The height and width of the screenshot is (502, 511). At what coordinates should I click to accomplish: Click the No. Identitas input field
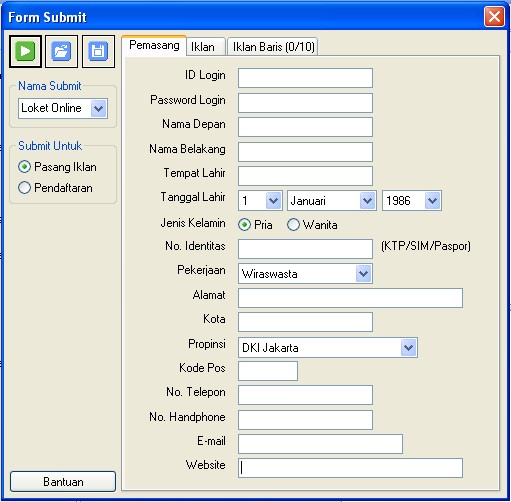305,249
